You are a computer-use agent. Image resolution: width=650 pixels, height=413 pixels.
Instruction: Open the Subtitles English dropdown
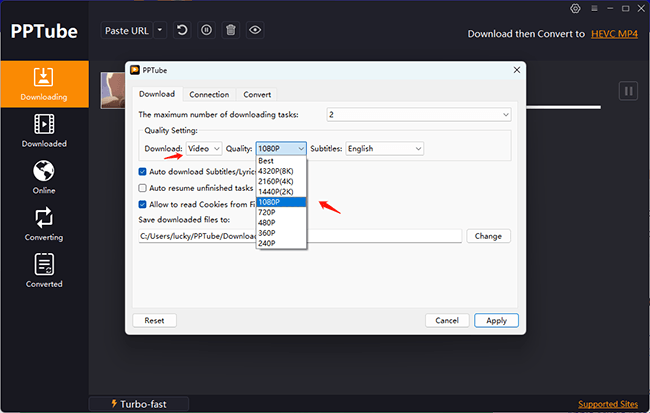[384, 149]
